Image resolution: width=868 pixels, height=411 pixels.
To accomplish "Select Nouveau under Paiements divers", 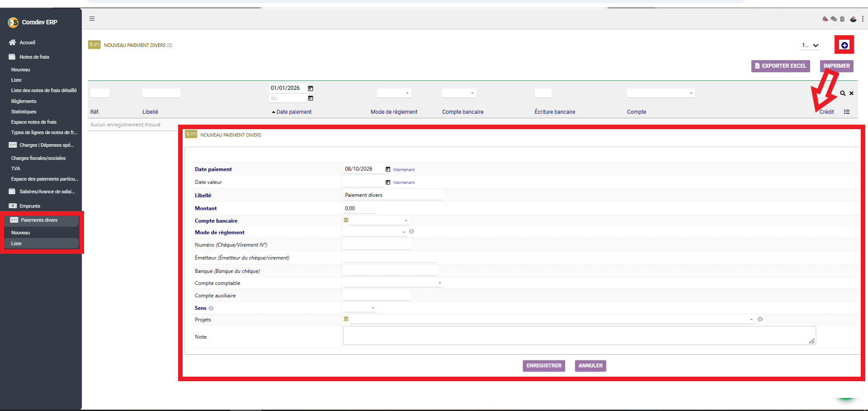I will [20, 233].
